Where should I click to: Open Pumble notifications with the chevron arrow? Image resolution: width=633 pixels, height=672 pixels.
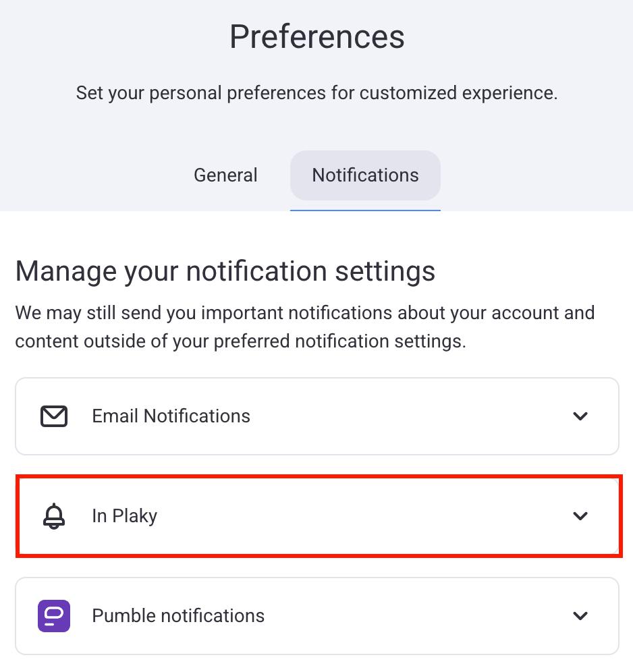click(x=580, y=616)
